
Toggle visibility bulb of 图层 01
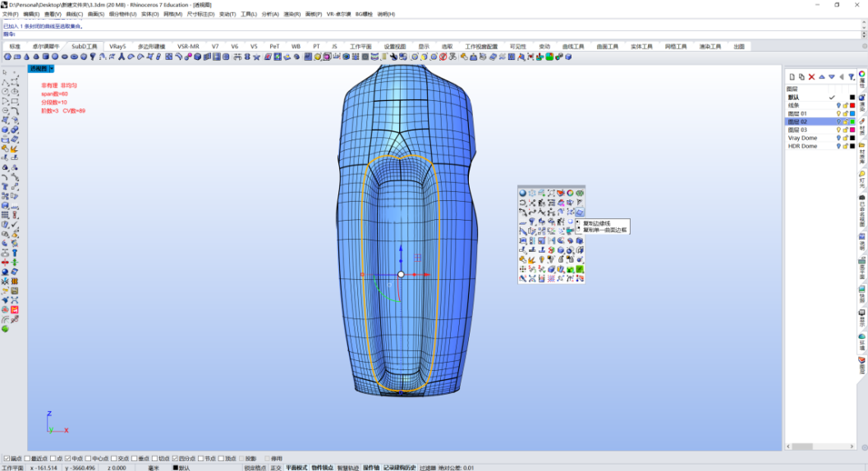[838, 113]
